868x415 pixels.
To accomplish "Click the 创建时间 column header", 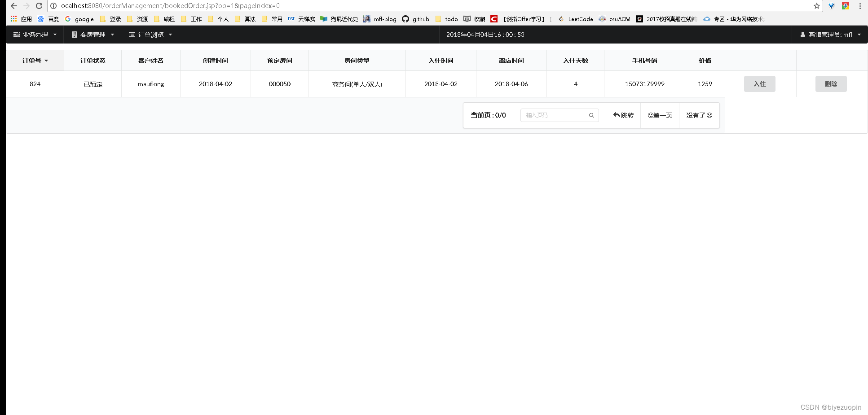I will (216, 61).
